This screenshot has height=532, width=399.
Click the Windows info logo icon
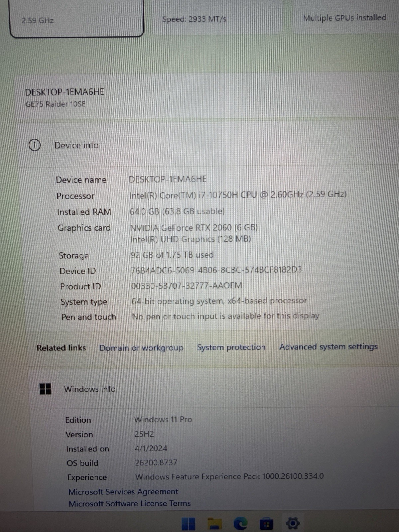click(x=46, y=389)
